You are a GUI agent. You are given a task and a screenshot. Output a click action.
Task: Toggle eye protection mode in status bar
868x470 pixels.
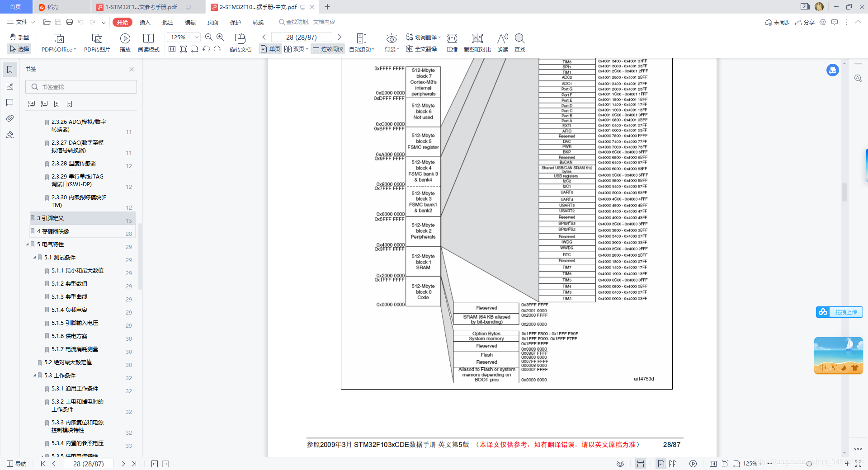pyautogui.click(x=620, y=464)
